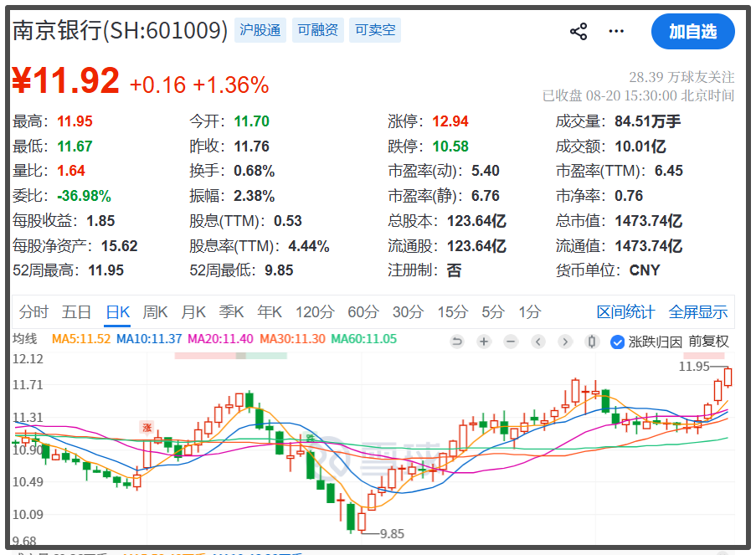Image resolution: width=756 pixels, height=555 pixels.
Task: Click the MA10:11.37 indicator
Action: pyautogui.click(x=149, y=339)
